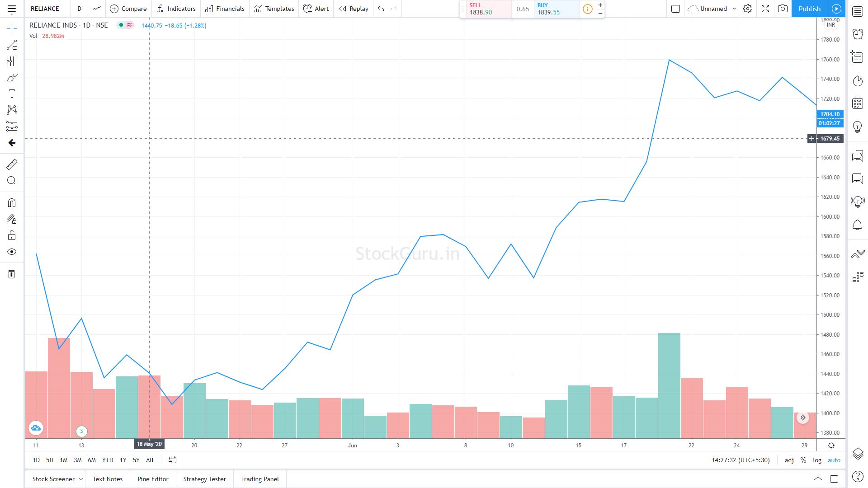Open indicator Templates menu
Screen dimensions: 868x488
pos(274,9)
